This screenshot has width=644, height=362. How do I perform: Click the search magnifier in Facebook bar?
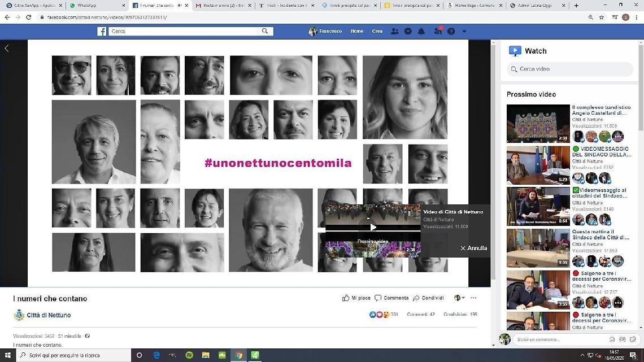(264, 32)
